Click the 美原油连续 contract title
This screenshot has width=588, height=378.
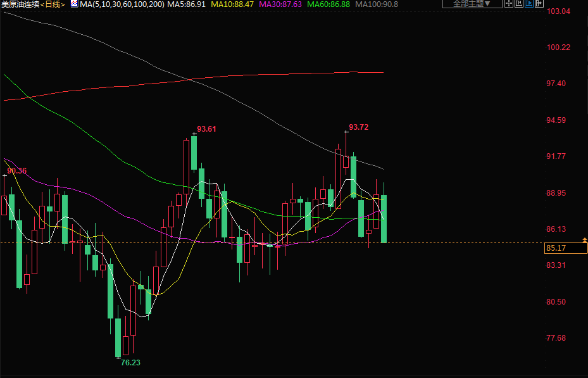[x=21, y=4]
